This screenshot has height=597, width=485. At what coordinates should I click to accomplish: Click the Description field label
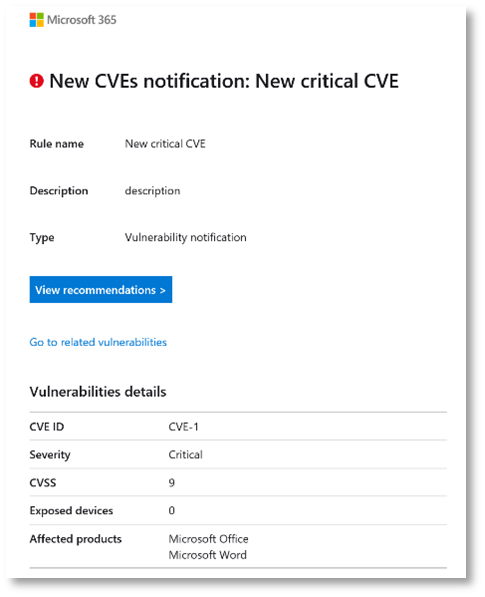pyautogui.click(x=59, y=191)
